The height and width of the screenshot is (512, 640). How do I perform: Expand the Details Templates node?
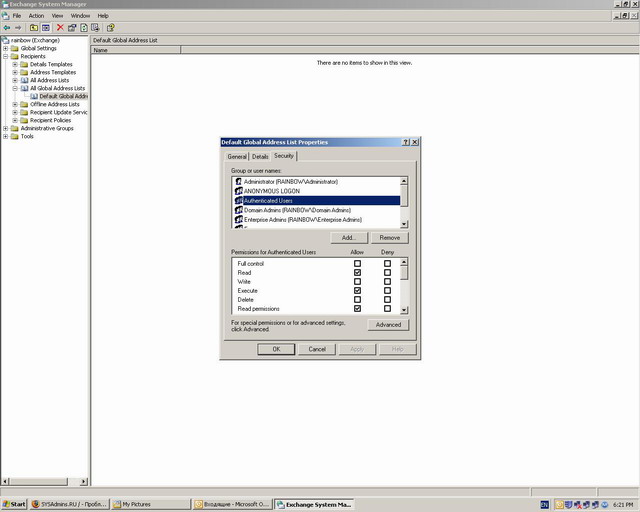15,64
